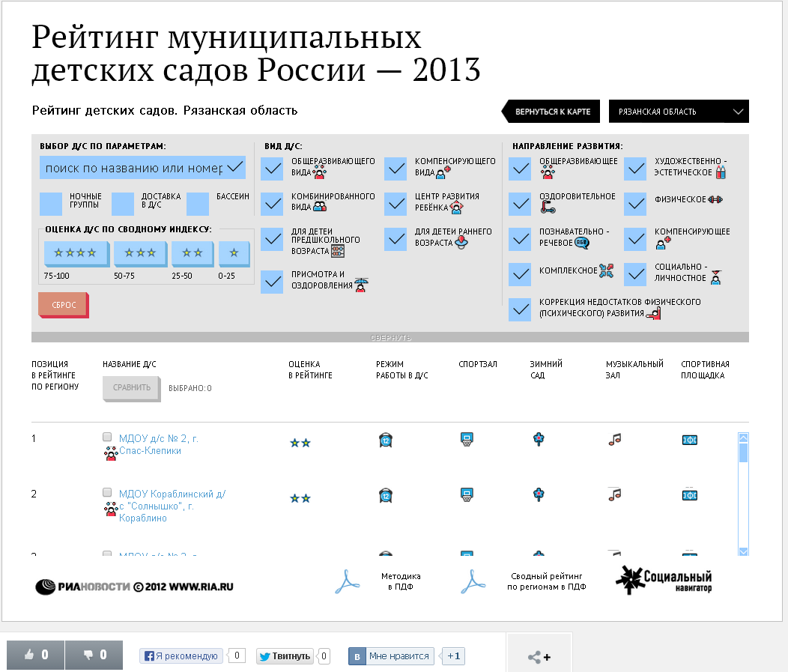Filter by two-star rating 25-50
The width and height of the screenshot is (788, 672).
coord(193,253)
